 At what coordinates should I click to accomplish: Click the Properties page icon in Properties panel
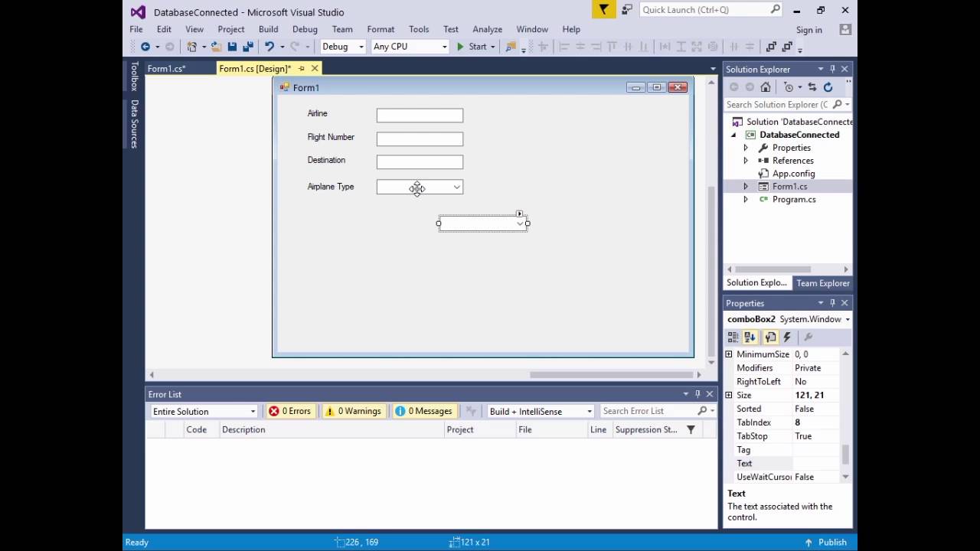point(770,337)
